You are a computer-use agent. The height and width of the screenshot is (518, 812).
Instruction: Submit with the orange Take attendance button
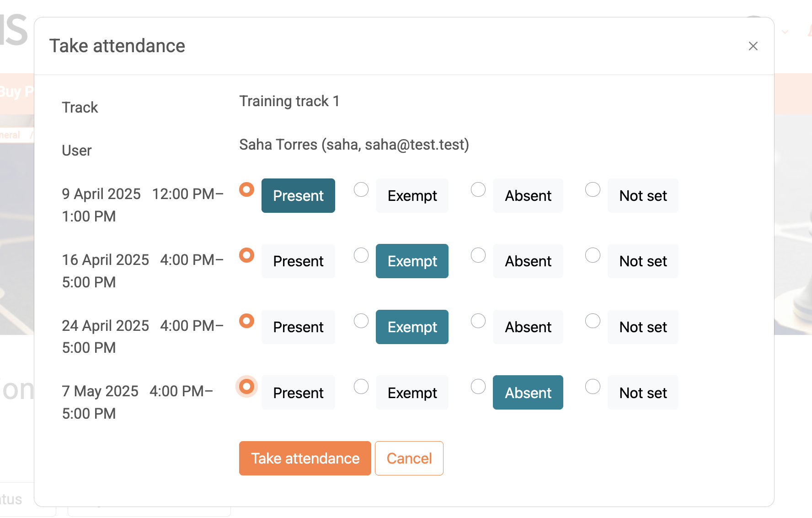305,458
